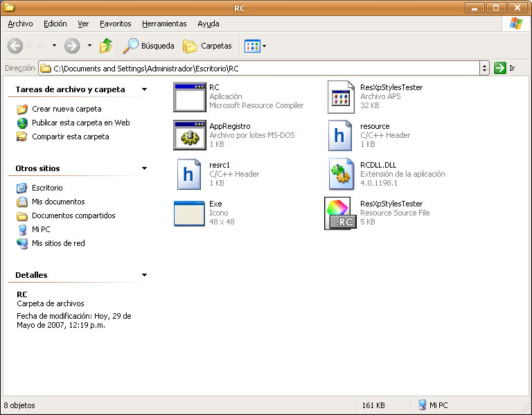This screenshot has width=532, height=415.
Task: Open the Herramientas menu
Action: [164, 24]
